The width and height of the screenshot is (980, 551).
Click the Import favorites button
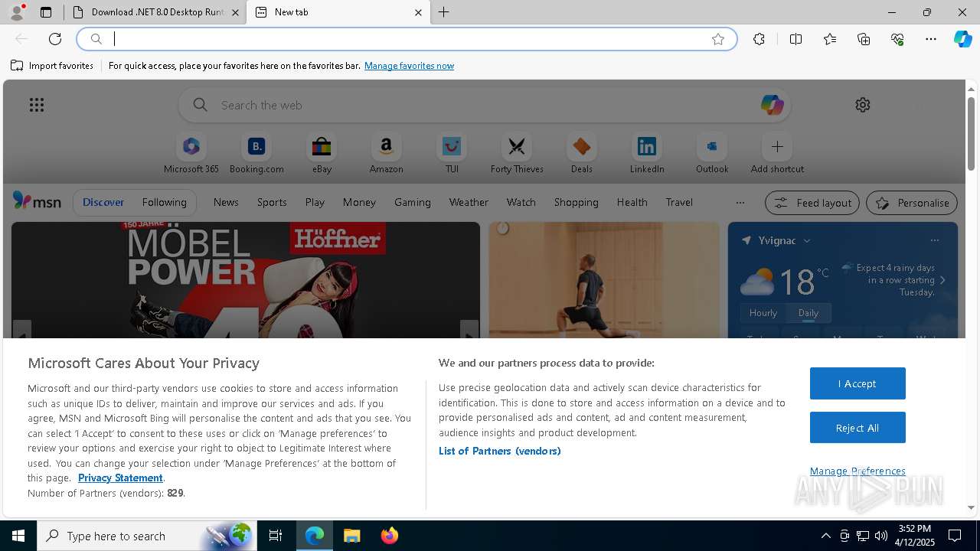pyautogui.click(x=52, y=66)
